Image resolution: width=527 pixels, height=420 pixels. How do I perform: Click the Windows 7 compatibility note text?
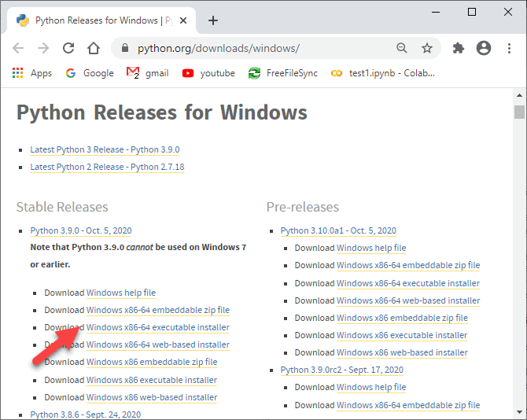[x=138, y=256]
